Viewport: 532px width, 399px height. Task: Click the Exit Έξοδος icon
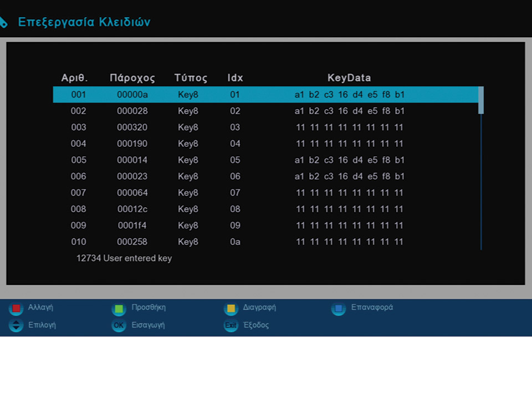(x=231, y=325)
